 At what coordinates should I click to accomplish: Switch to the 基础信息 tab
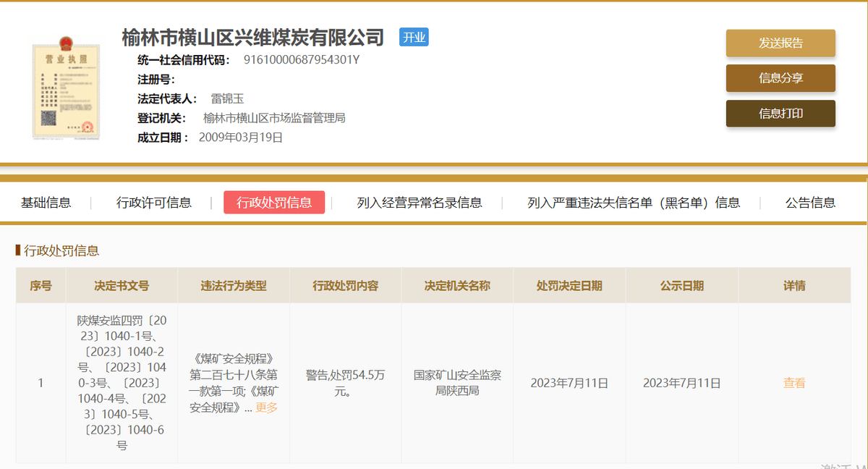(x=46, y=203)
